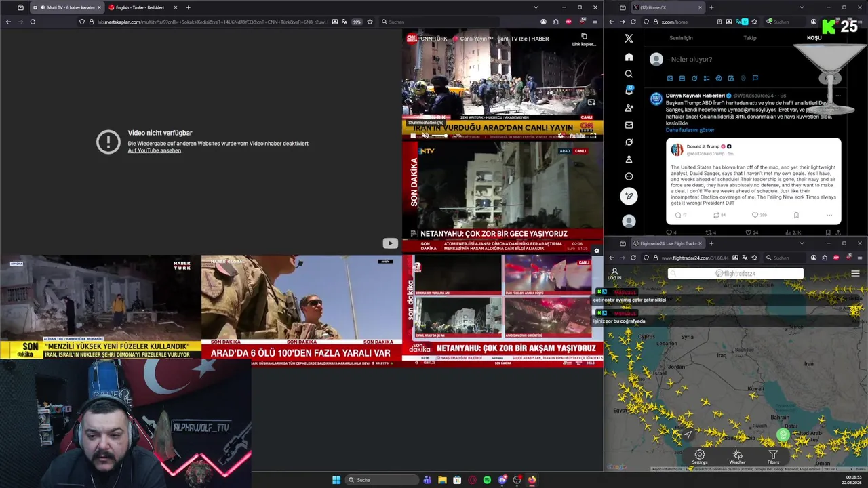This screenshot has height=488, width=868.
Task: Click Suchen search box in Multi TV browser
Action: click(439, 22)
